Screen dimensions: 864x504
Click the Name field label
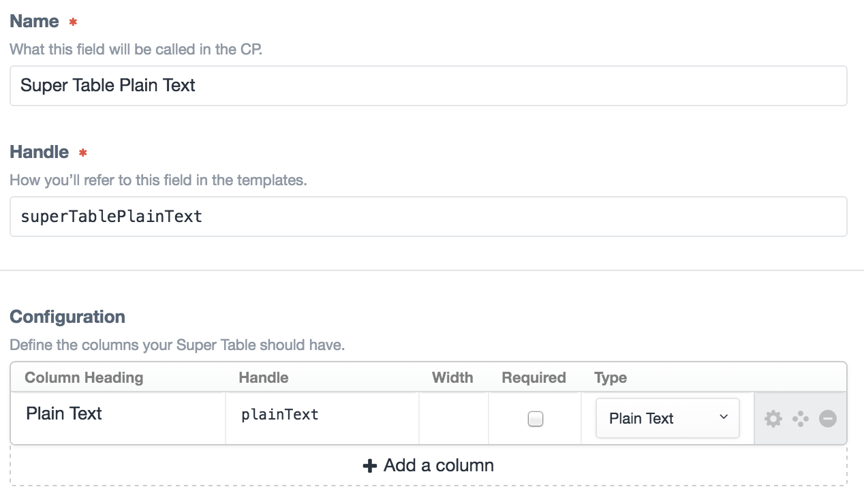(x=34, y=22)
